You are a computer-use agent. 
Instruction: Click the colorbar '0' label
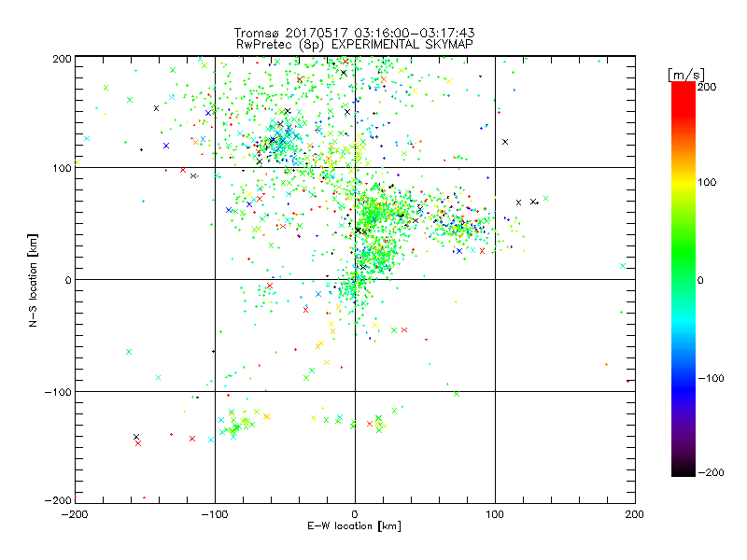tap(700, 281)
